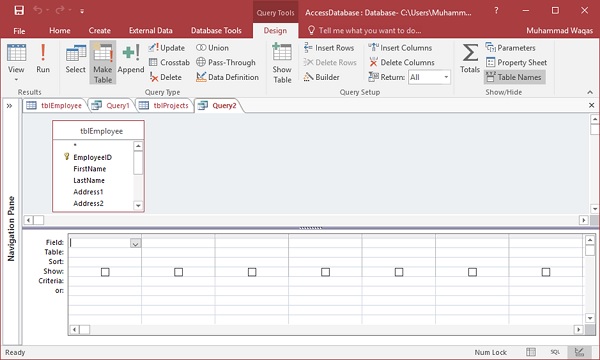Image resolution: width=600 pixels, height=360 pixels.
Task: Check the Show box in the first grid column
Action: click(x=105, y=272)
